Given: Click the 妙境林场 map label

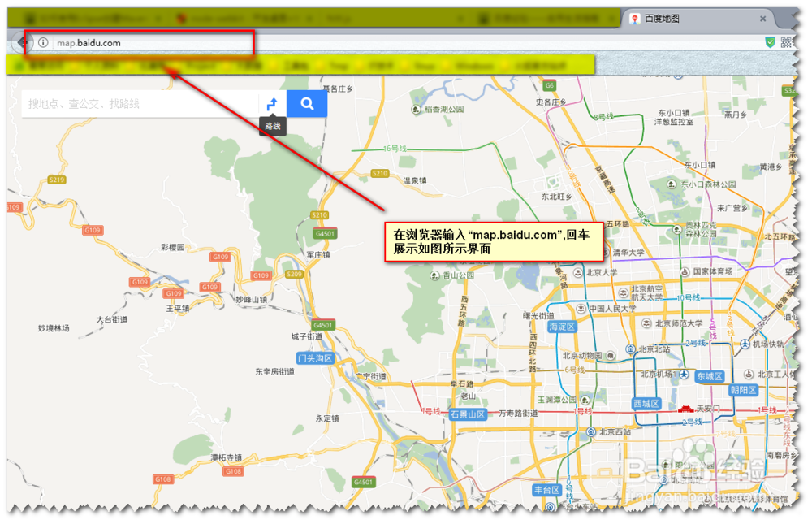Looking at the screenshot, I should pyautogui.click(x=54, y=328).
